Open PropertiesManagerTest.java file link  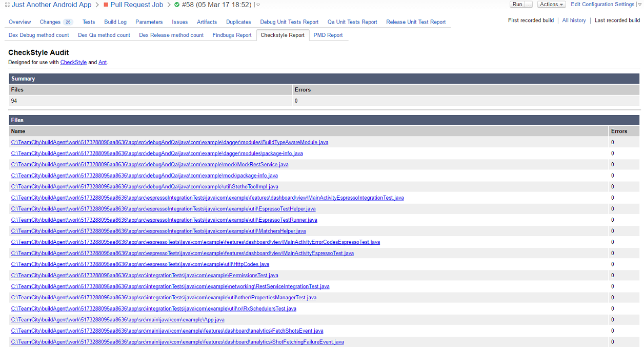164,298
